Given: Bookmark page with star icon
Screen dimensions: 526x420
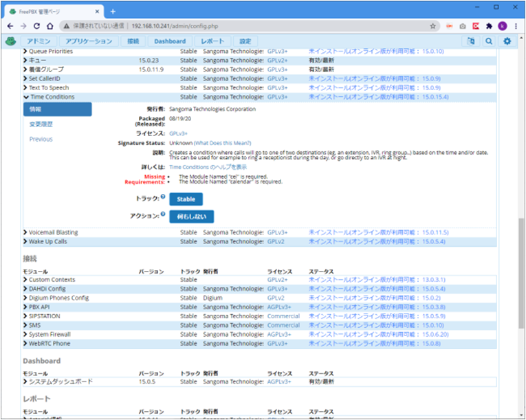Looking at the screenshot, I should [432, 26].
